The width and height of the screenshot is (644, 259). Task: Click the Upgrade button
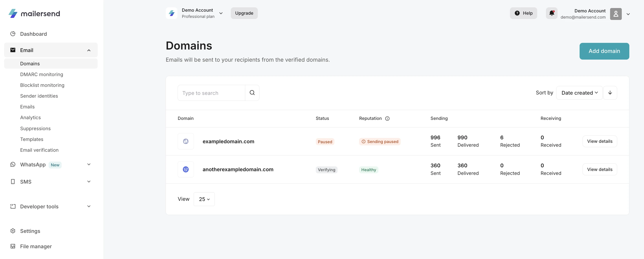pos(244,13)
